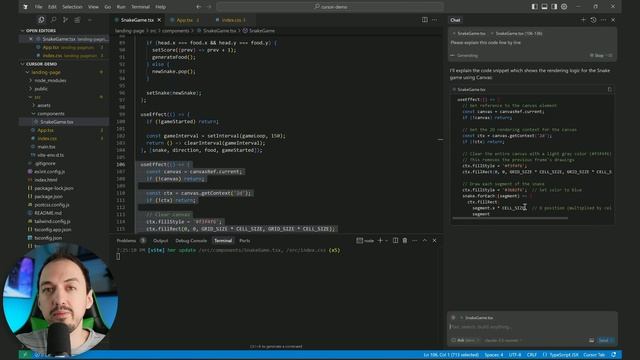Viewport: 640px width, 360px height.
Task: Switch to the Problems panel tab
Action: pyautogui.click(x=127, y=240)
